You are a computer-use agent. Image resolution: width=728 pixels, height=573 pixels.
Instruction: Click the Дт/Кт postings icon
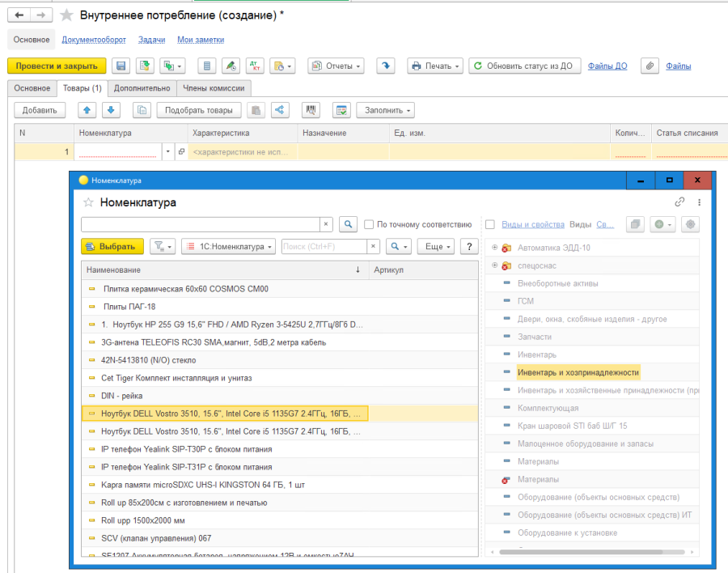254,66
